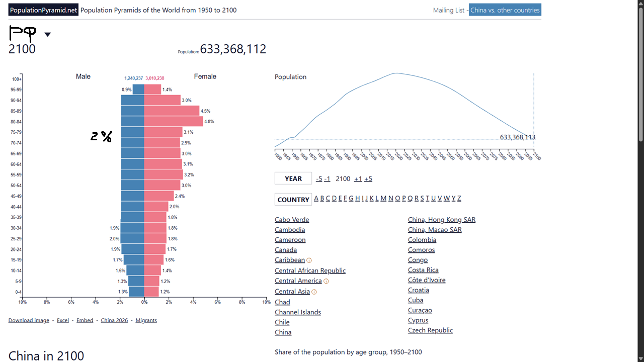Step year forward with +5

coord(368,179)
